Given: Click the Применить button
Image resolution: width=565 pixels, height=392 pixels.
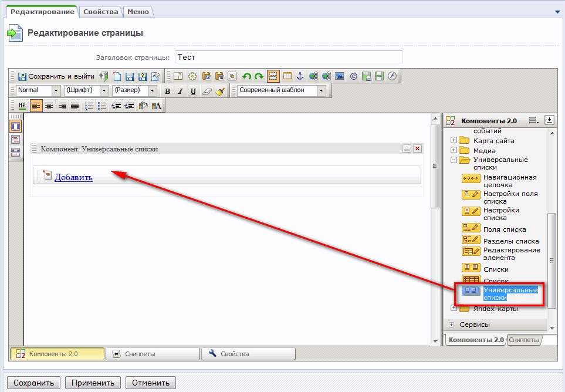Looking at the screenshot, I should [93, 383].
